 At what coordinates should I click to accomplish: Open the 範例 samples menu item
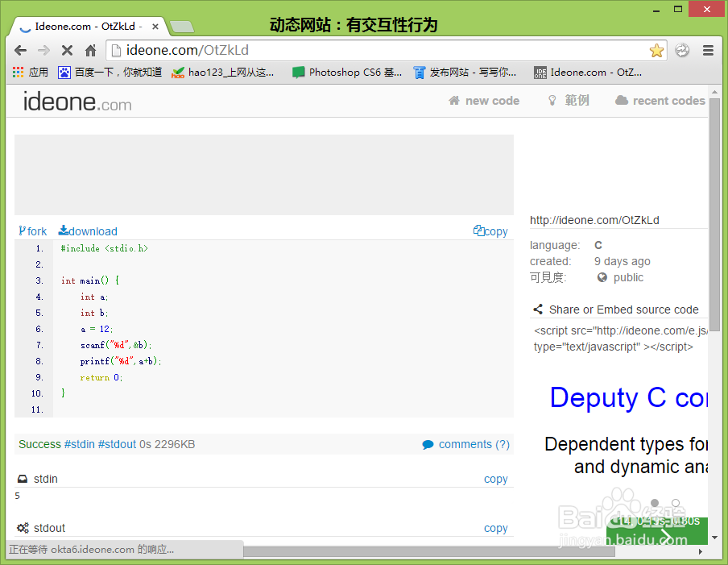tap(569, 101)
